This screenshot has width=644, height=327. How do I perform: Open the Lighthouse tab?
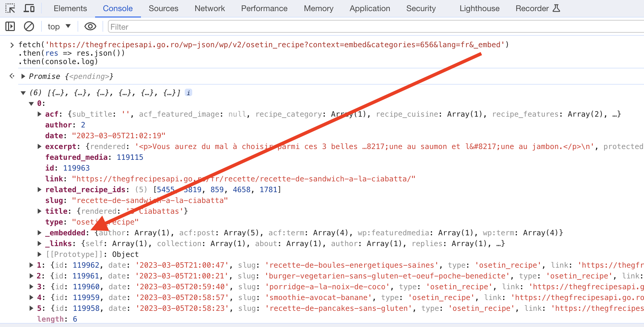click(479, 8)
